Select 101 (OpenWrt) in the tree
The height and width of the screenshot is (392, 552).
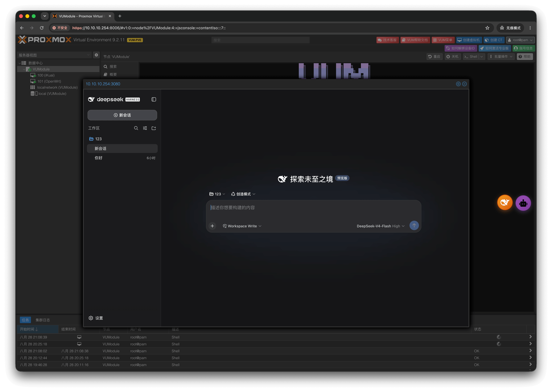tap(49, 81)
